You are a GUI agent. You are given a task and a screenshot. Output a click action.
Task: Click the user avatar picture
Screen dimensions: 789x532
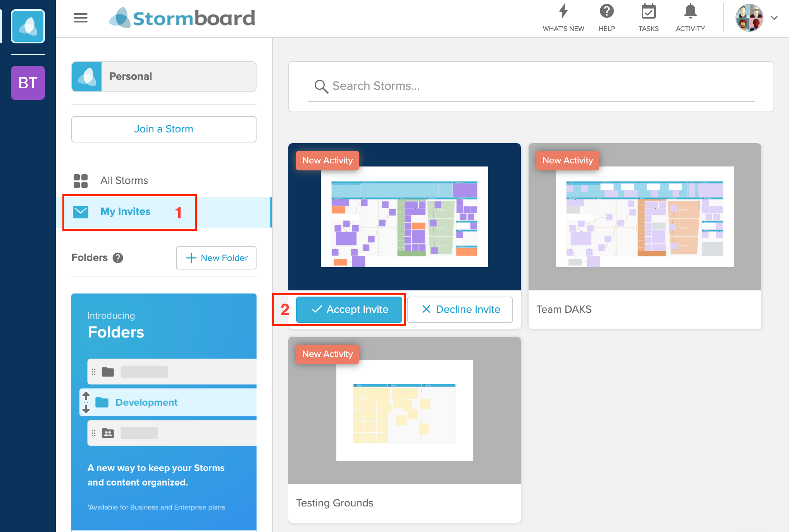coord(749,18)
